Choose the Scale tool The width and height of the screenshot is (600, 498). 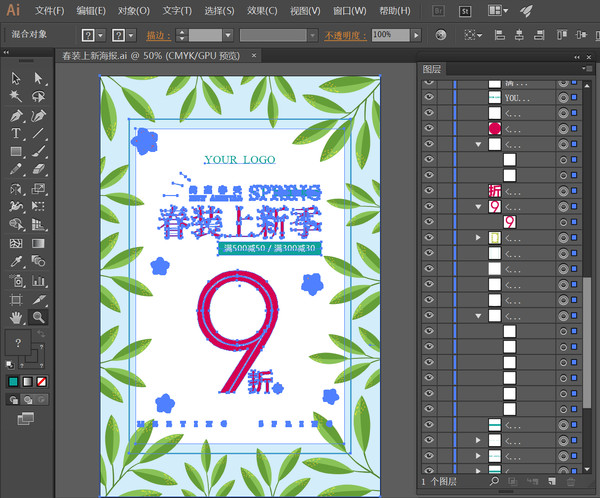pos(38,188)
